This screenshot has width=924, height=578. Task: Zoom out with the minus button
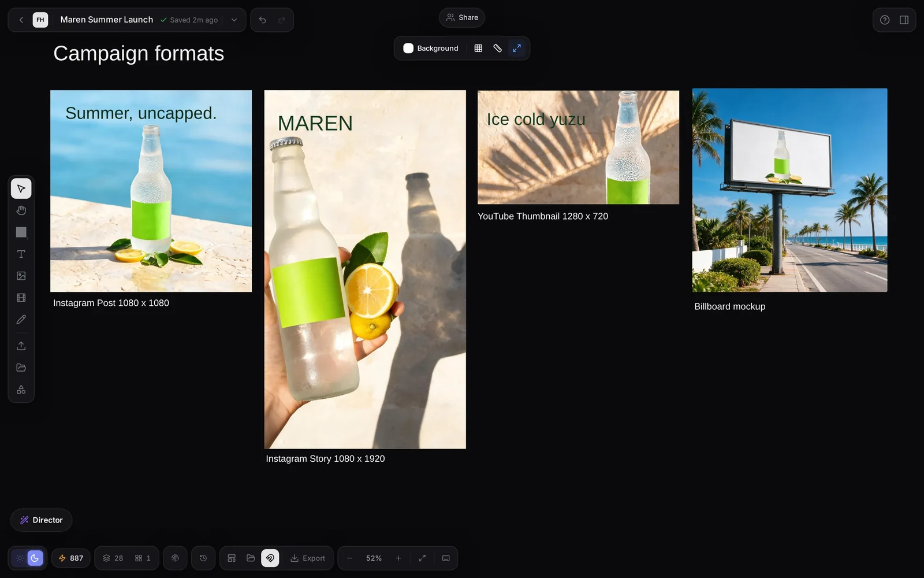[350, 558]
